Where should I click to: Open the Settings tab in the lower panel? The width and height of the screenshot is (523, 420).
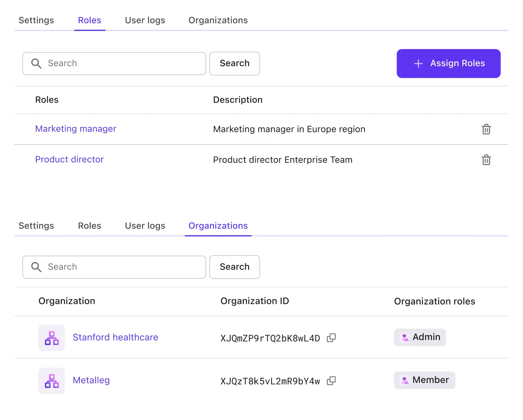point(36,226)
